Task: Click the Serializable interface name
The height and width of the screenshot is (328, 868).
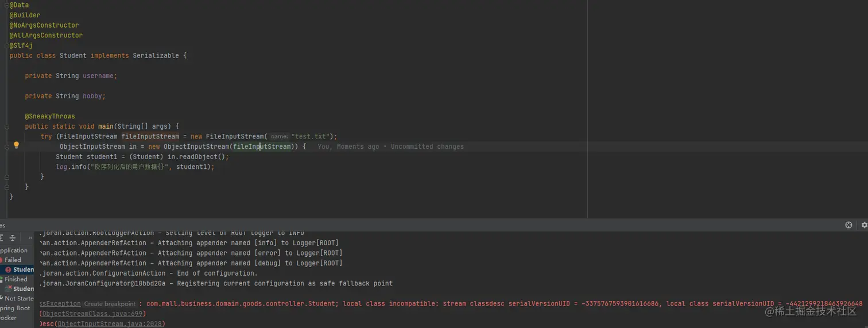Action: point(156,56)
